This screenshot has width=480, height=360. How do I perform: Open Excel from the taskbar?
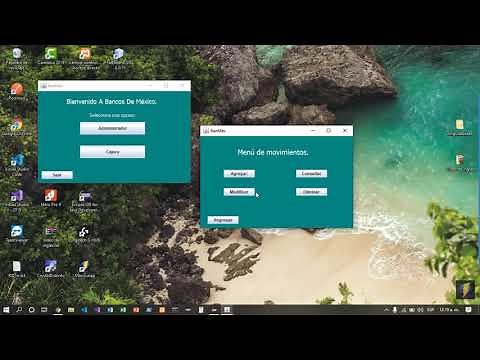point(123,310)
